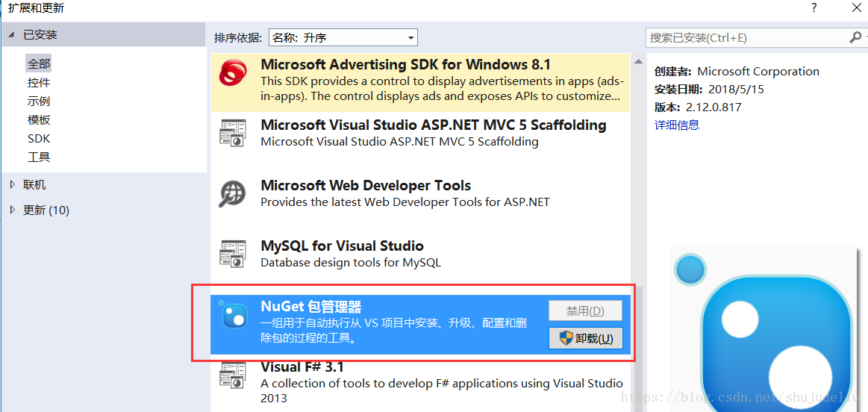Click the list scrollbar up arrow
Screen dimensions: 868x412
[x=638, y=61]
